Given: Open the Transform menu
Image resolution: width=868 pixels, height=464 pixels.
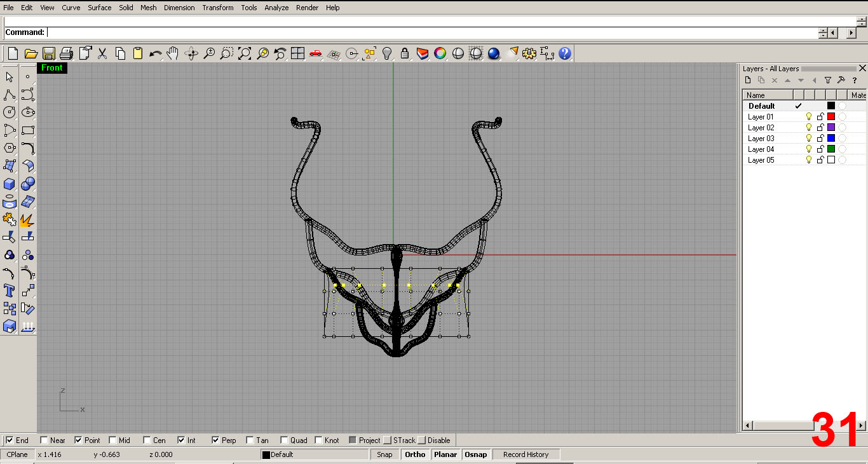Looking at the screenshot, I should 218,8.
